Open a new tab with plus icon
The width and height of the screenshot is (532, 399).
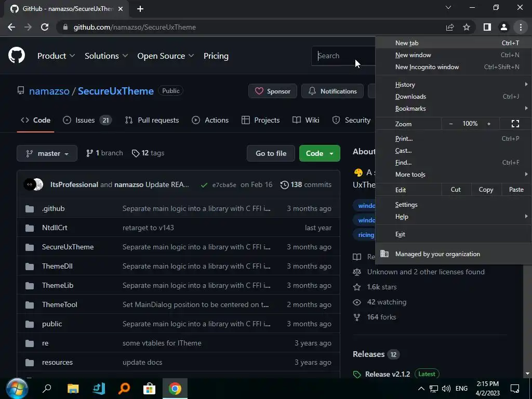click(140, 9)
